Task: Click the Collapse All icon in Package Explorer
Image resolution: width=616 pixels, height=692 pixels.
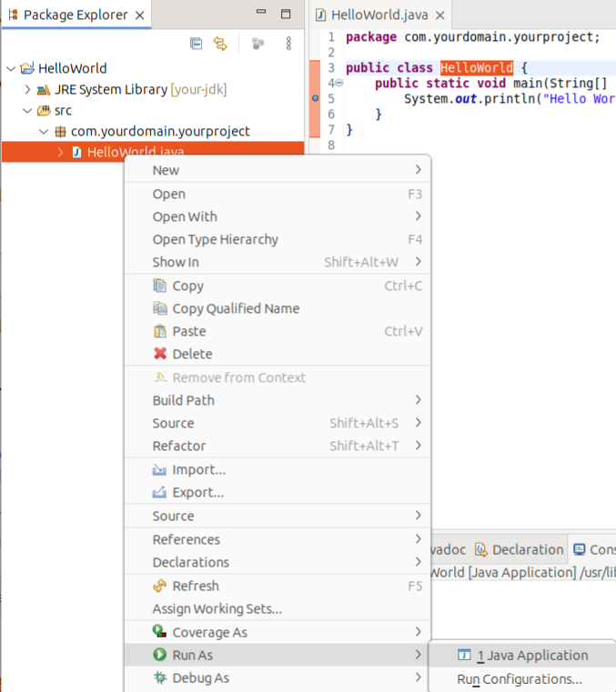Action: pyautogui.click(x=196, y=44)
